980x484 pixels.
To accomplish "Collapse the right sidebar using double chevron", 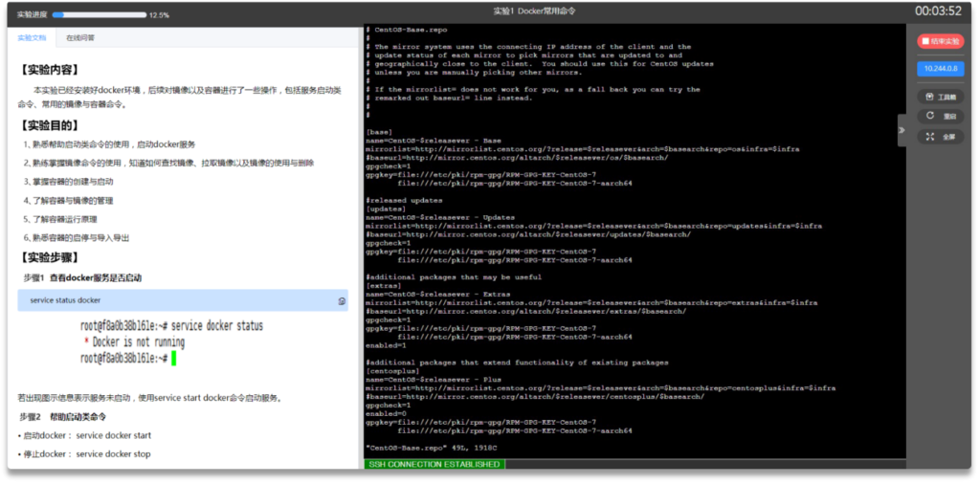I will [x=902, y=130].
